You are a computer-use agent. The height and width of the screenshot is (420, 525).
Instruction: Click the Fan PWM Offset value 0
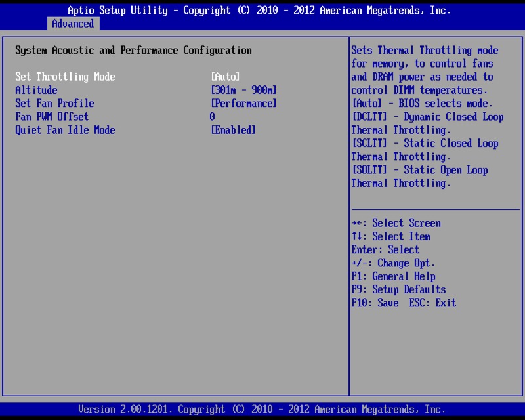(x=213, y=117)
